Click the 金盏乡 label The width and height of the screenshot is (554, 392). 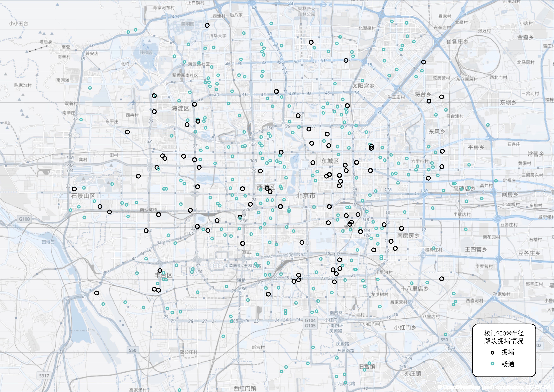click(x=526, y=37)
